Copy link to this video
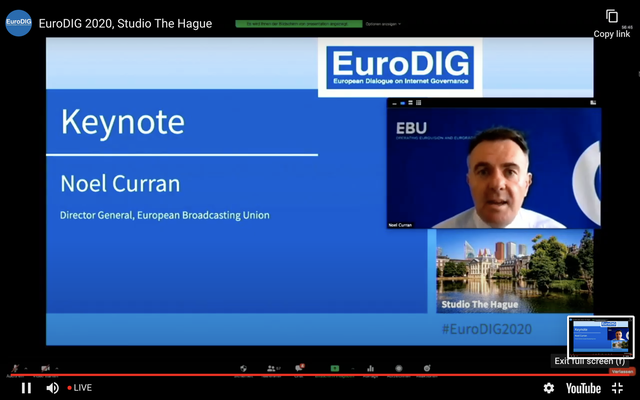Screen dimensions: 640x400 611,24
